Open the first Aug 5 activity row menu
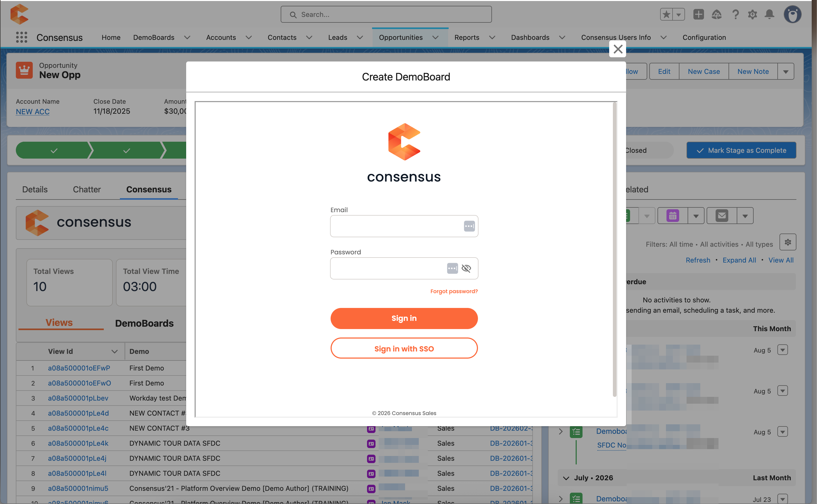Viewport: 817px width, 504px height. pyautogui.click(x=782, y=350)
